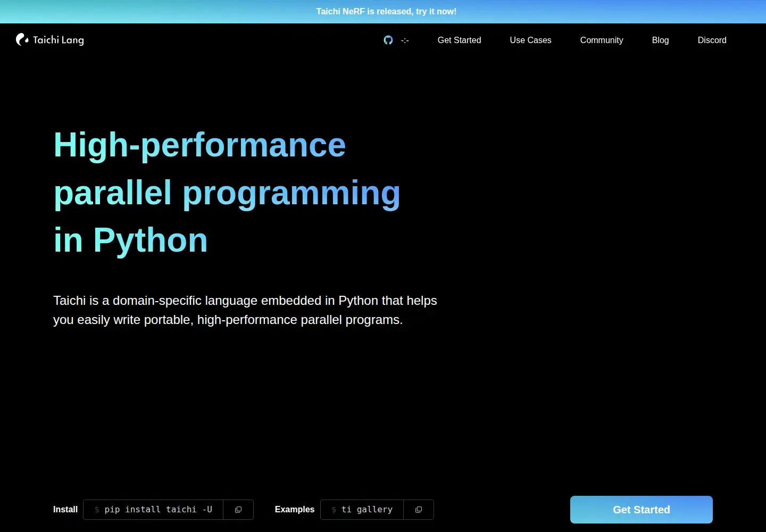Open the Use Cases menu

[530, 40]
